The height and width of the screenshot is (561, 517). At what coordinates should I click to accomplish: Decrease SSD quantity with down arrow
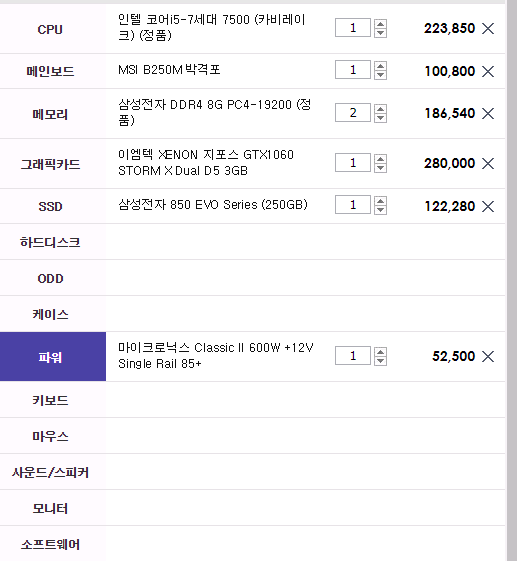click(x=380, y=209)
